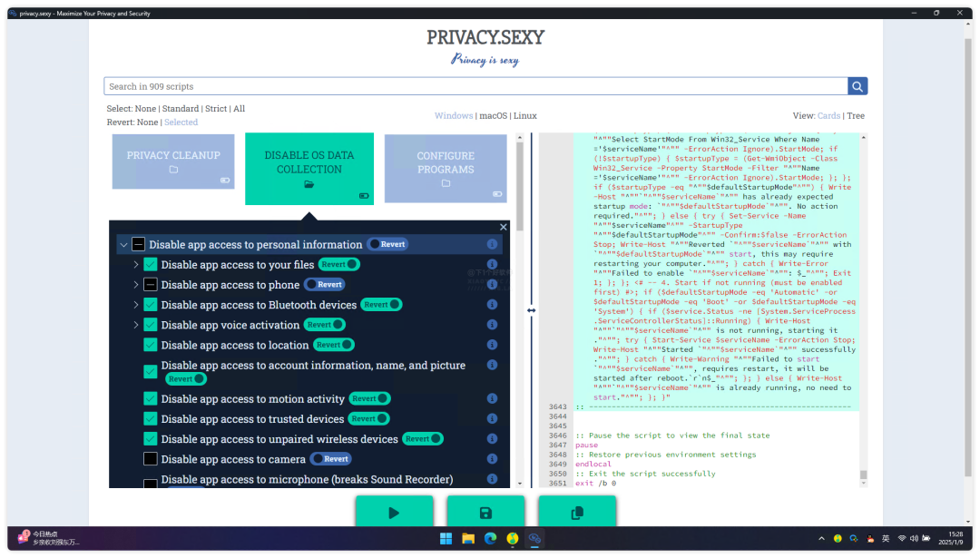Switch to Cards view
This screenshot has width=980, height=558.
(828, 115)
